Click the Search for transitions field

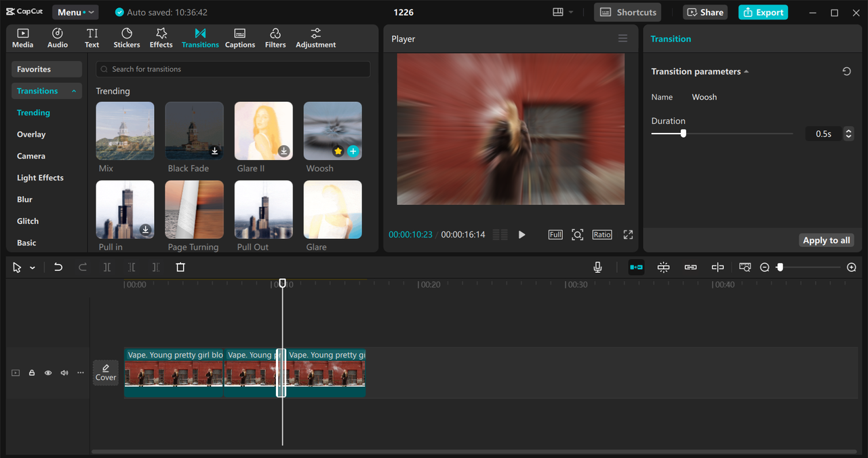click(x=233, y=69)
